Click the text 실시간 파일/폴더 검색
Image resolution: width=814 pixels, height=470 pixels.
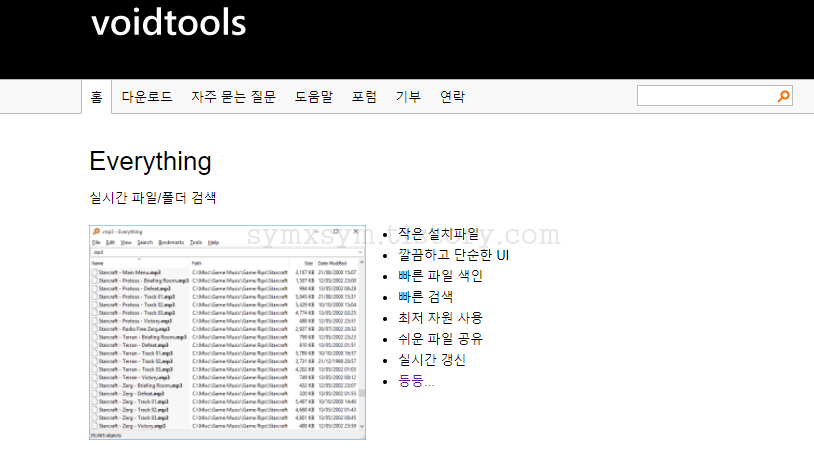[153, 198]
